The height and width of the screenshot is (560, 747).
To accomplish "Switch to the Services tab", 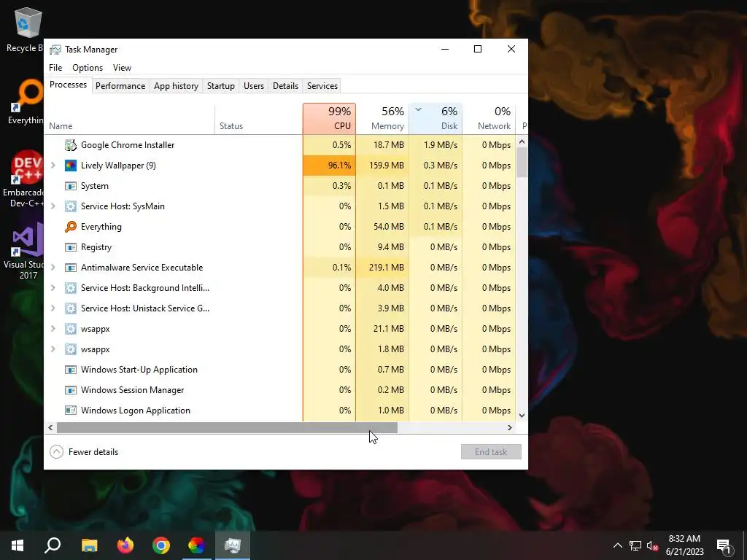I will (322, 86).
